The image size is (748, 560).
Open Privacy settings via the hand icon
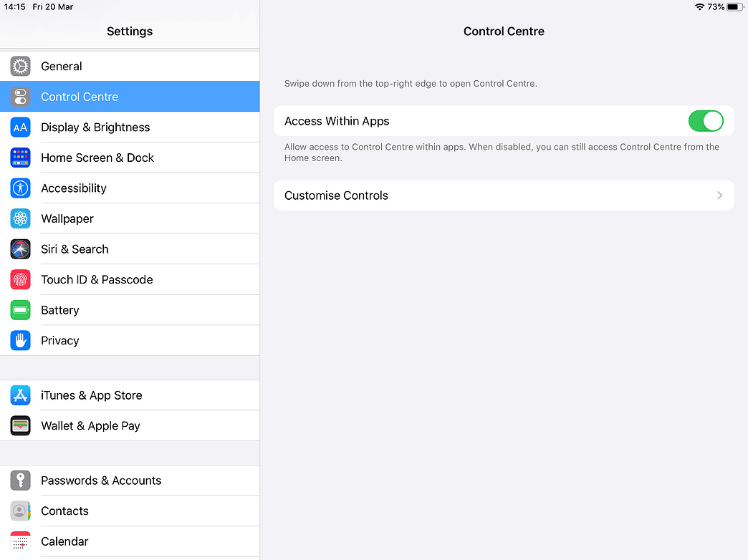click(20, 340)
